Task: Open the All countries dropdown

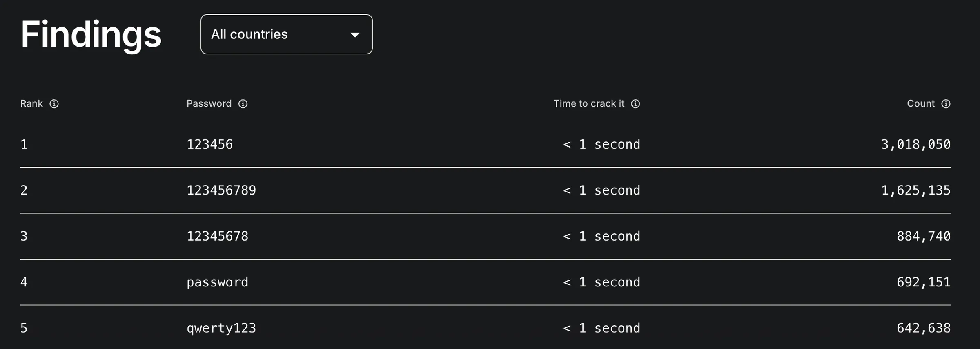Action: (x=286, y=34)
